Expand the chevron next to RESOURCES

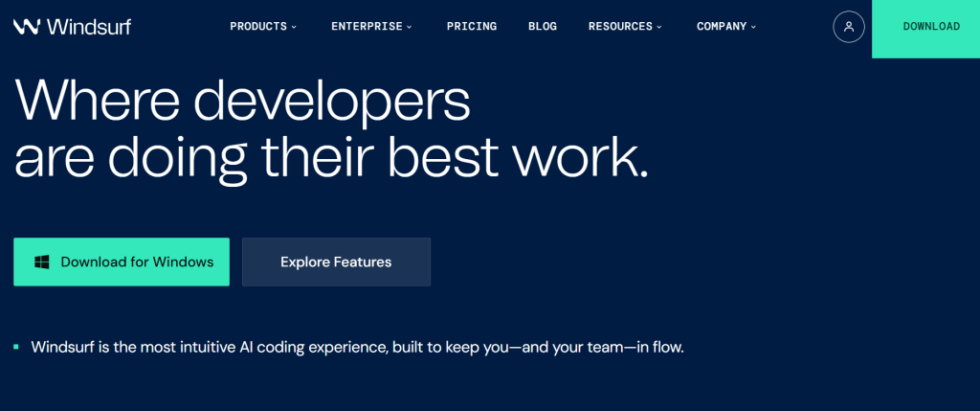coord(659,27)
